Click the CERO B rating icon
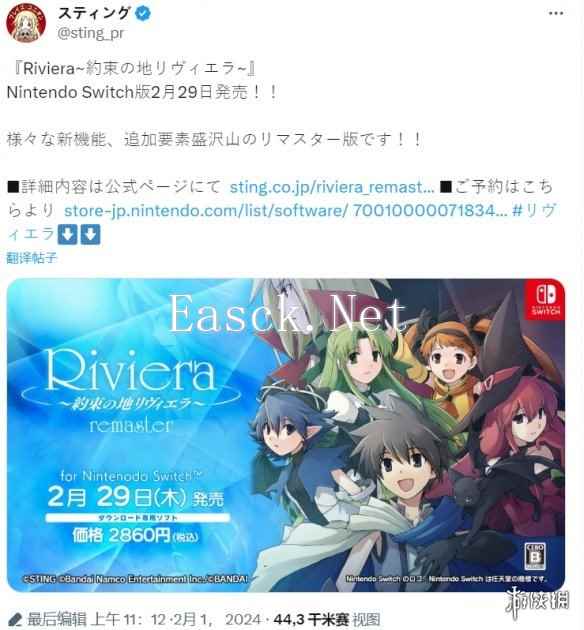The height and width of the screenshot is (630, 584). [535, 556]
